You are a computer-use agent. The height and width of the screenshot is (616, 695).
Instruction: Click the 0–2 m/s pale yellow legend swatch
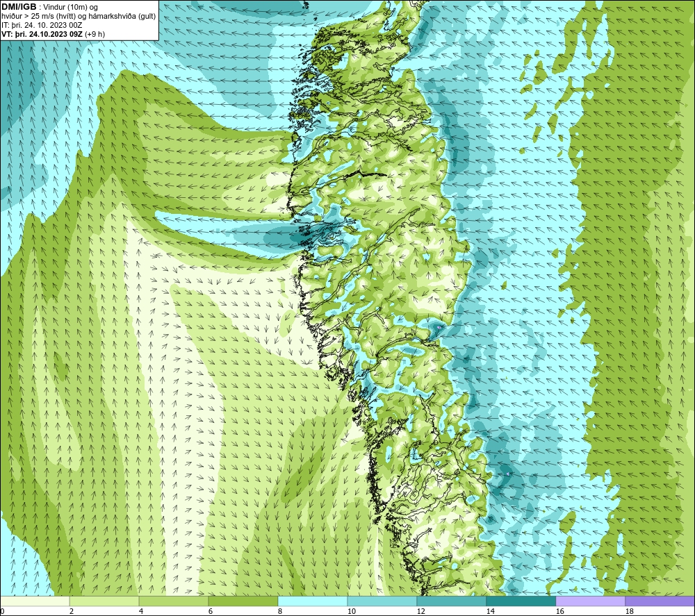[x=35, y=601]
